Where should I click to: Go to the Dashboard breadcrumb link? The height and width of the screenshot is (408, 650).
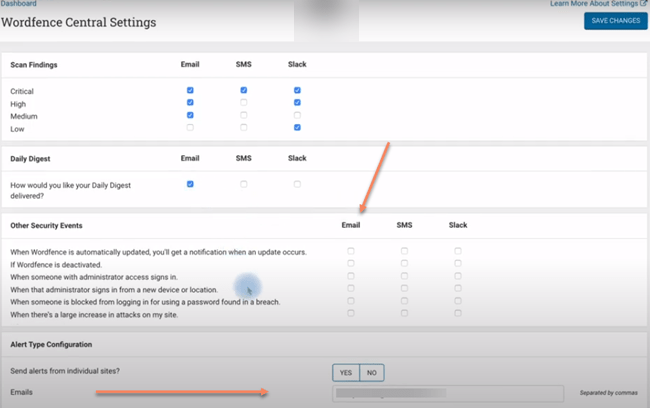(x=19, y=4)
